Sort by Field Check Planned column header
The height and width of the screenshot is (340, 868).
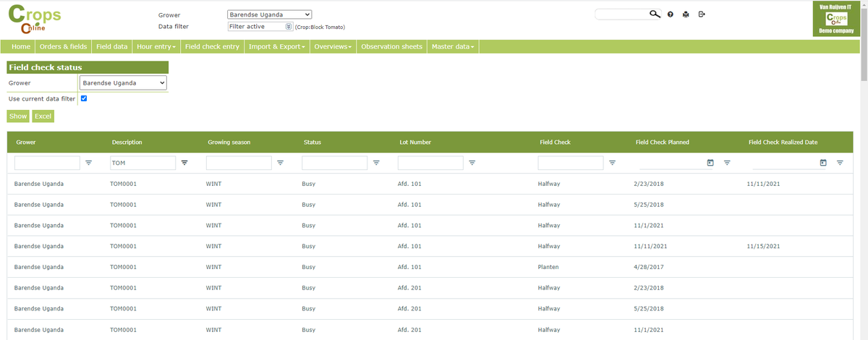pos(663,143)
